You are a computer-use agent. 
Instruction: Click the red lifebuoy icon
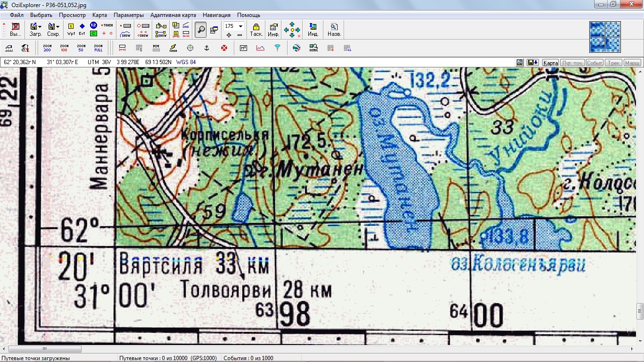coord(224,48)
